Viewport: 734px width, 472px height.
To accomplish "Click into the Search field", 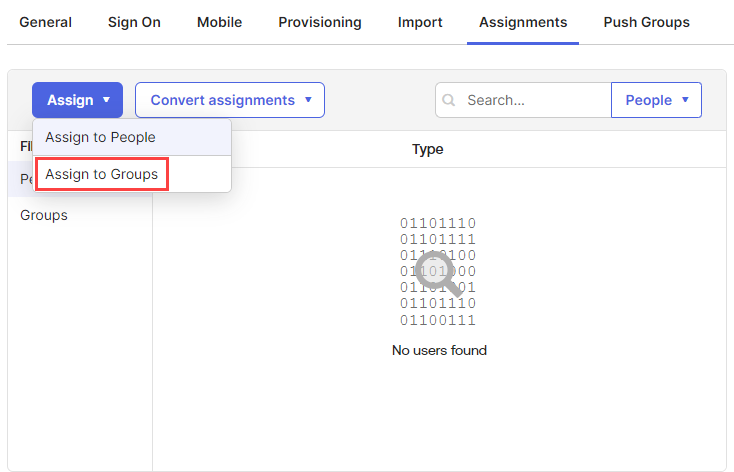I will [523, 100].
